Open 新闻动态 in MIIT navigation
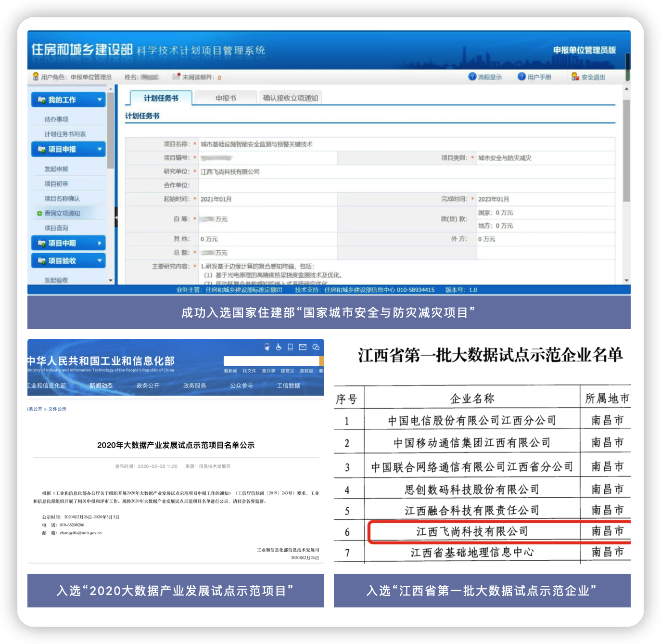This screenshot has height=644, width=661. 101,386
